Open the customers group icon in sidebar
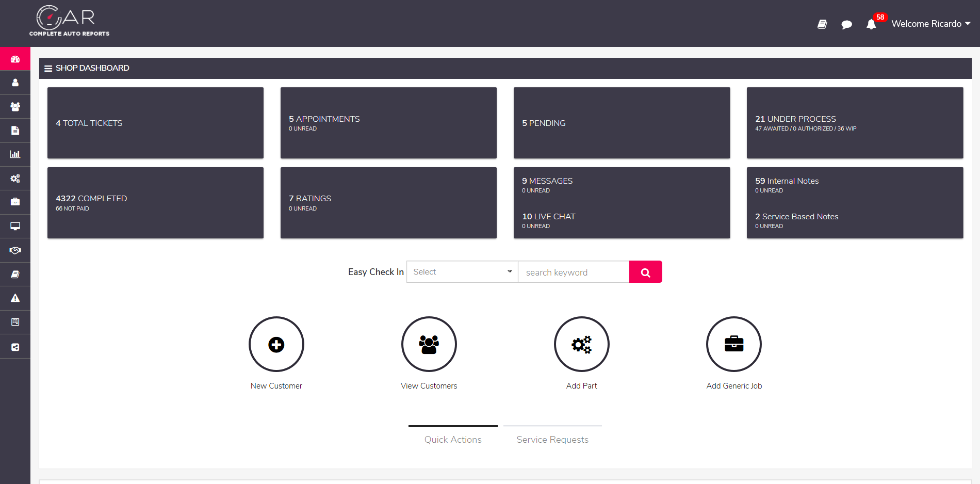980x484 pixels. (15, 107)
